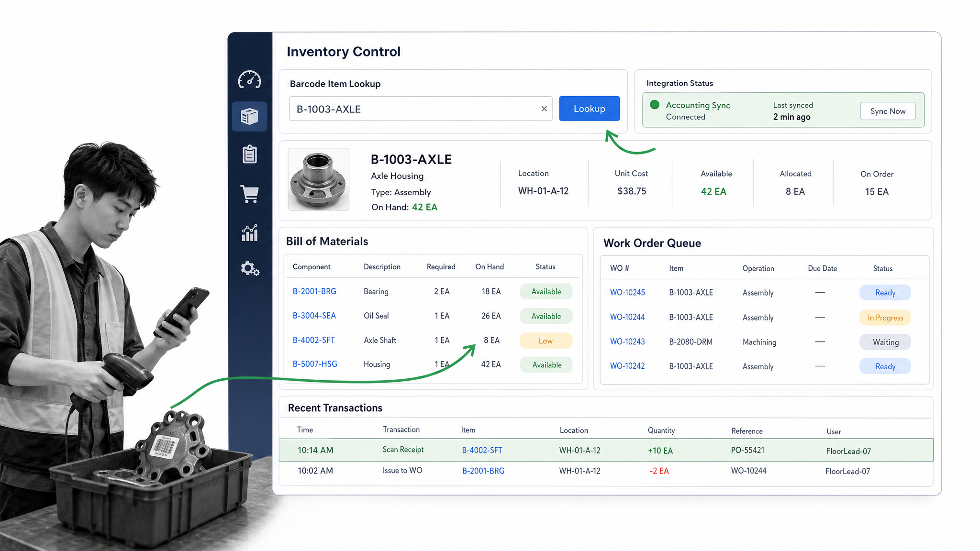The height and width of the screenshot is (551, 980).
Task: Click the Quantity column header in transactions
Action: pos(661,430)
